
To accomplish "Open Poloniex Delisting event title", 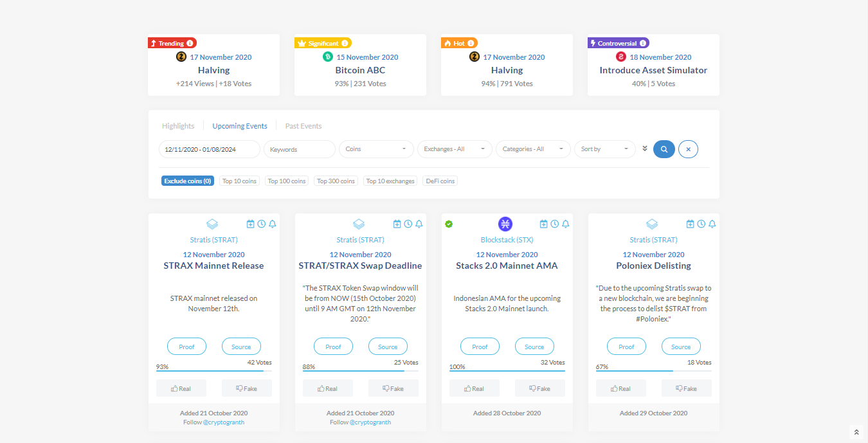I will (654, 266).
